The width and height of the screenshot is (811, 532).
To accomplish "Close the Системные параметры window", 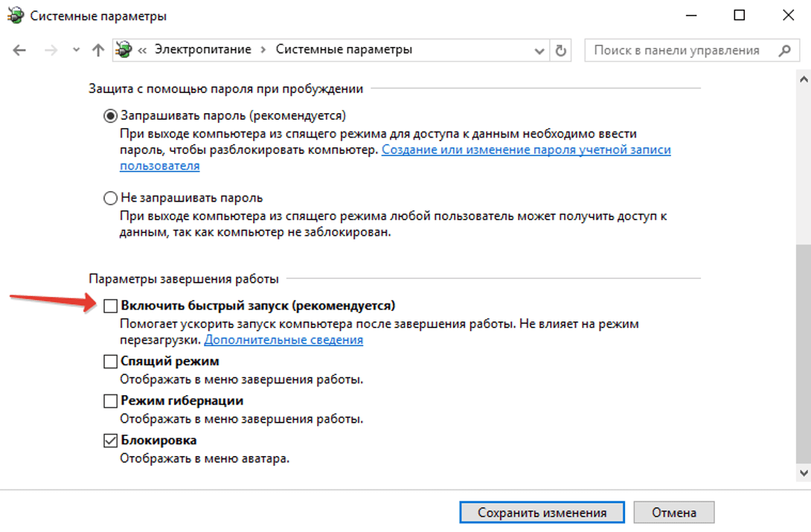I will click(788, 16).
